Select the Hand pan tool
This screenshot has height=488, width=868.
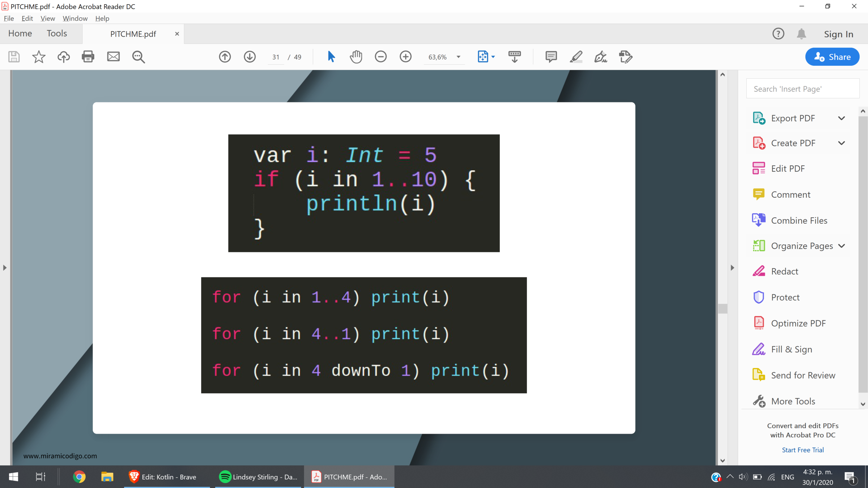coord(356,57)
